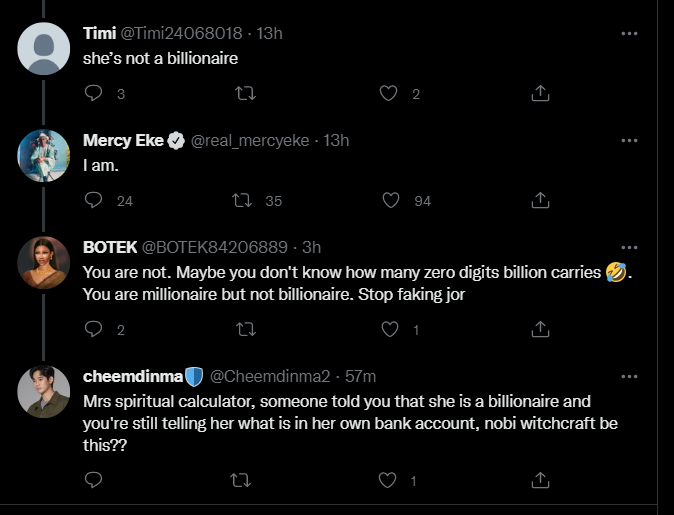Open the 57m timestamp on cheemdinma's tweet
674x515 pixels.
[x=360, y=376]
